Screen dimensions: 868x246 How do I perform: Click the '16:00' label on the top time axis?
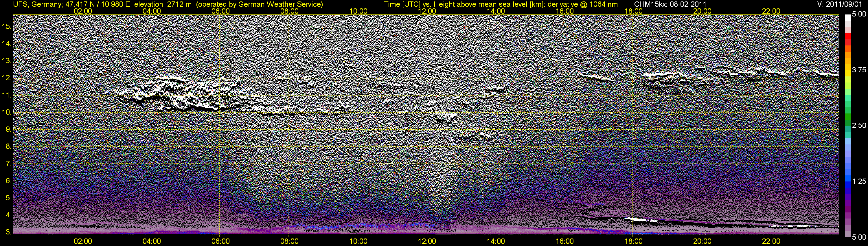565,11
